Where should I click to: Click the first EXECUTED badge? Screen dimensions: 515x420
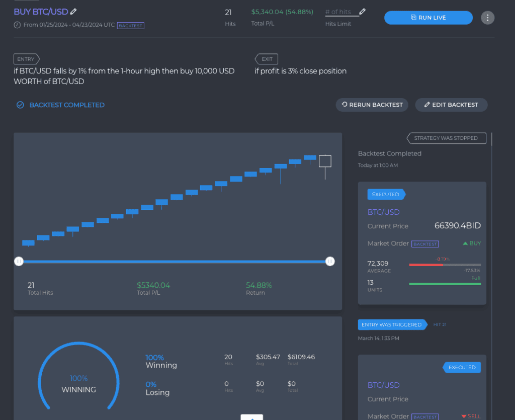click(x=386, y=194)
